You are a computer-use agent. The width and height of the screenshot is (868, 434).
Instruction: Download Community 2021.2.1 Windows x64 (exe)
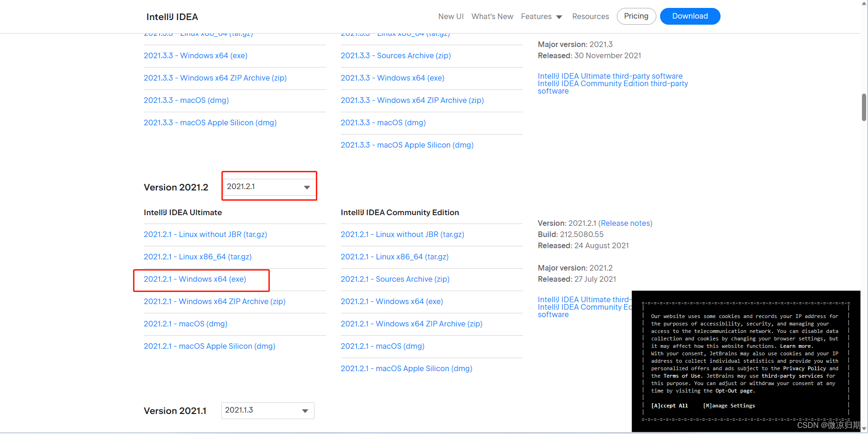392,301
